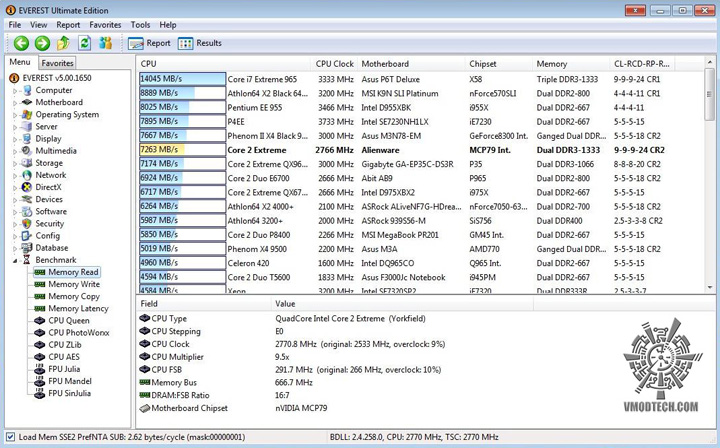
Task: Select the DirectX tree icon
Action: point(27,187)
